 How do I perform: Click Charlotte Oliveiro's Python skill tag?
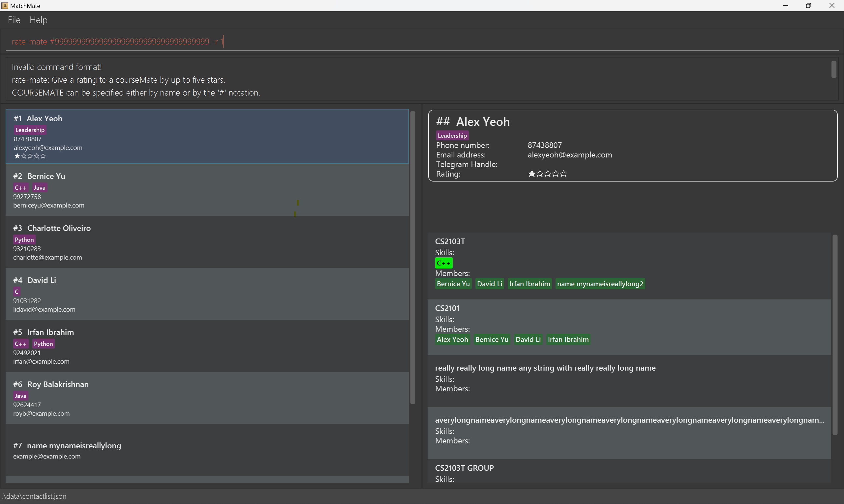(x=24, y=240)
